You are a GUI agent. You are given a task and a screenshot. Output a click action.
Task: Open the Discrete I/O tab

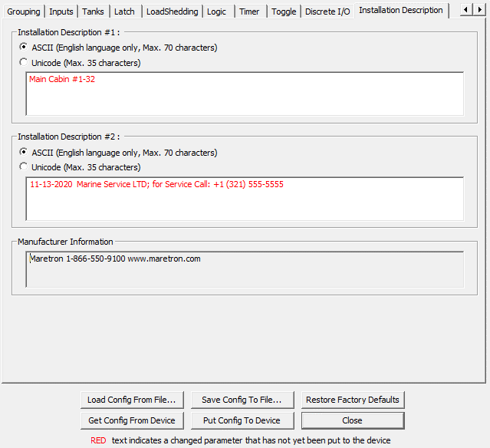click(327, 12)
